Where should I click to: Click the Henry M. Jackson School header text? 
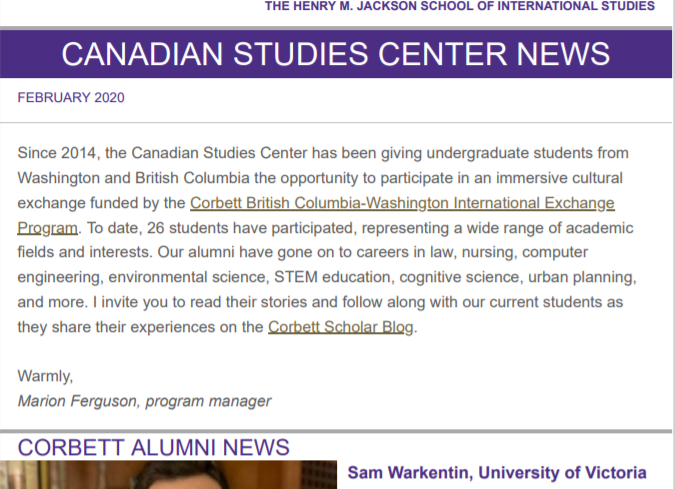(x=460, y=6)
